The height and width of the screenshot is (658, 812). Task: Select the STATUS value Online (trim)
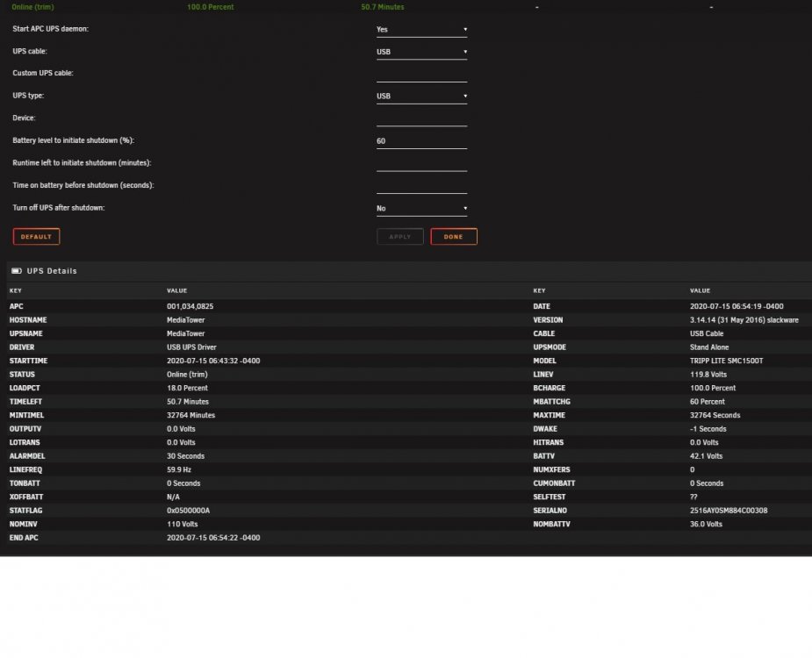tap(187, 375)
